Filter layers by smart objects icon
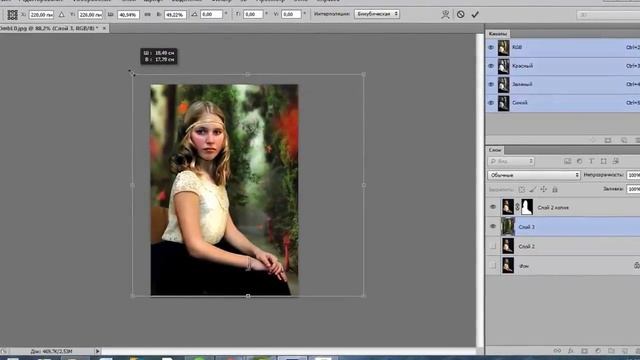Screen dimensions: 640x360 (616, 161)
